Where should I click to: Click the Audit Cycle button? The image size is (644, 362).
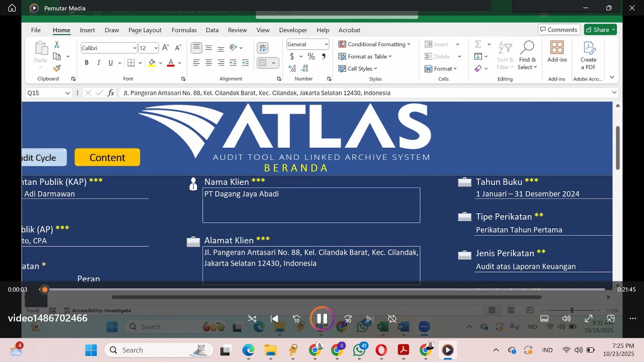pos(44,157)
